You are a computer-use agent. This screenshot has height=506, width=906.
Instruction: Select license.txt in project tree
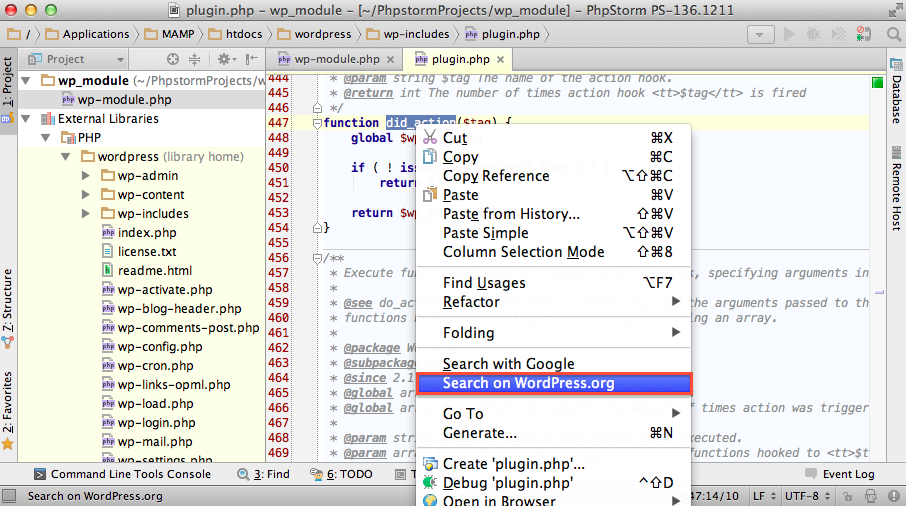pyautogui.click(x=147, y=252)
